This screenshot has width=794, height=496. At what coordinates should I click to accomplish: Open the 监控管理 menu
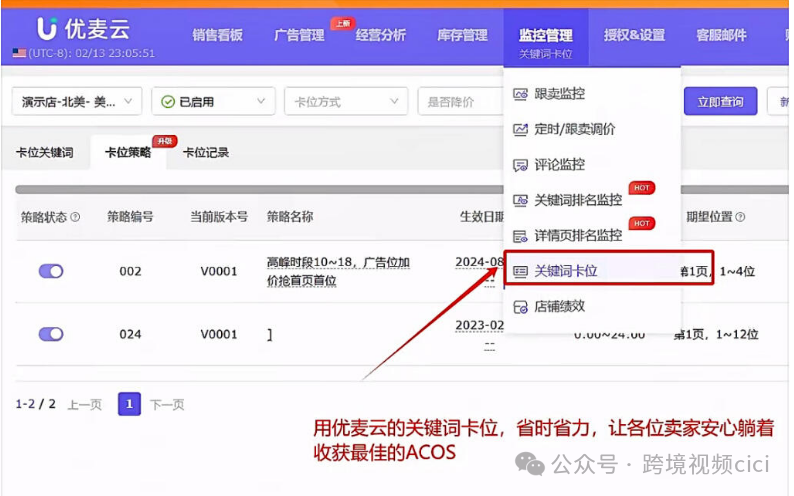coord(546,35)
